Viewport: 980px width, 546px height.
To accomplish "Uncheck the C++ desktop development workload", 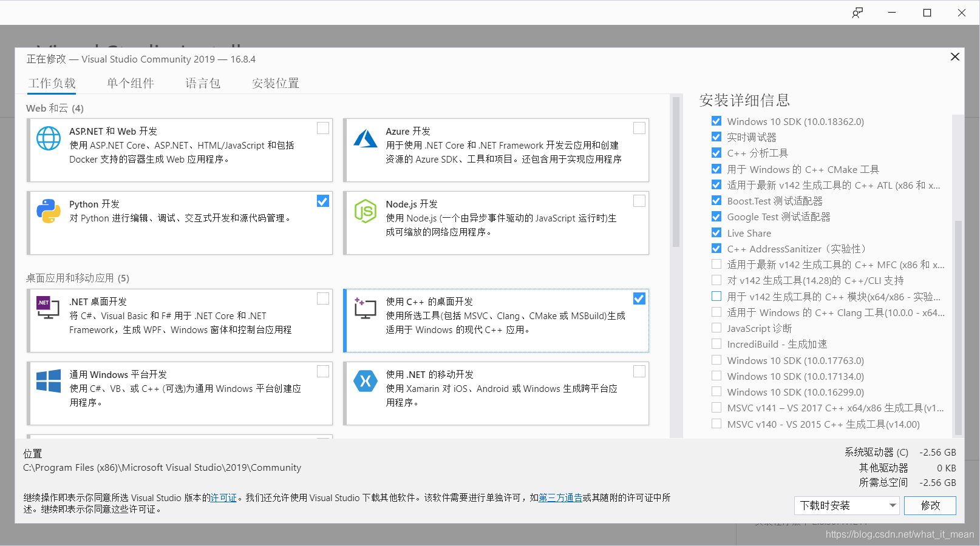I will (x=639, y=298).
